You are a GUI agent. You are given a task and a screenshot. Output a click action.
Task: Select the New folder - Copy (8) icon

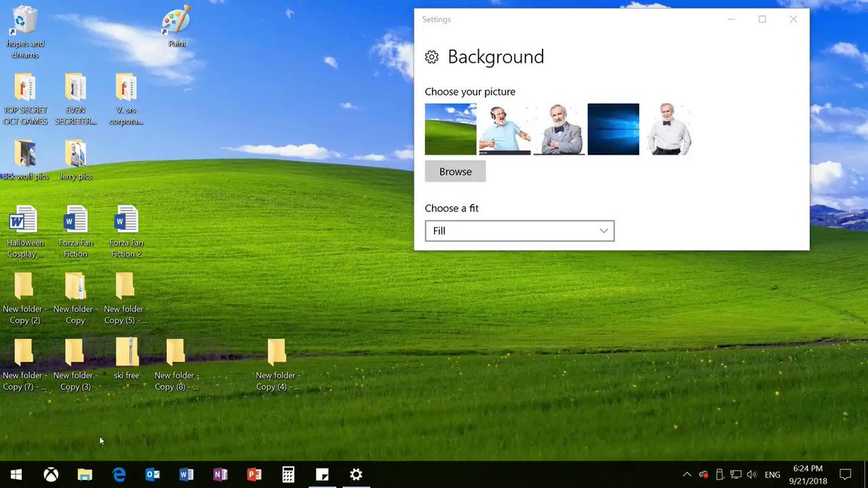tap(176, 365)
